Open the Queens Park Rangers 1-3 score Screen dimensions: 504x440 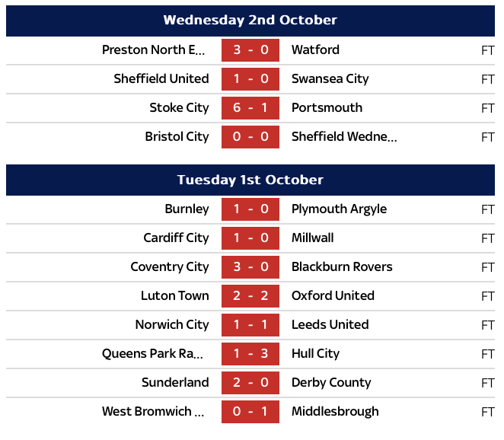click(x=251, y=354)
